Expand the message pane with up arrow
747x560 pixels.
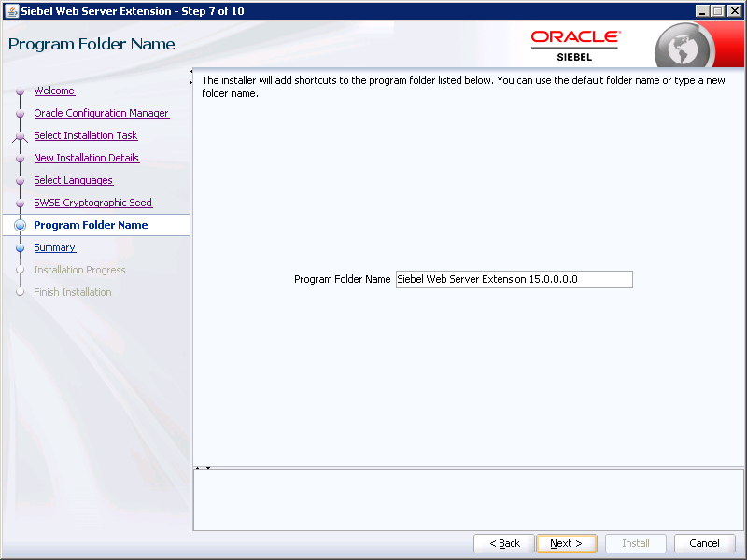(198, 468)
